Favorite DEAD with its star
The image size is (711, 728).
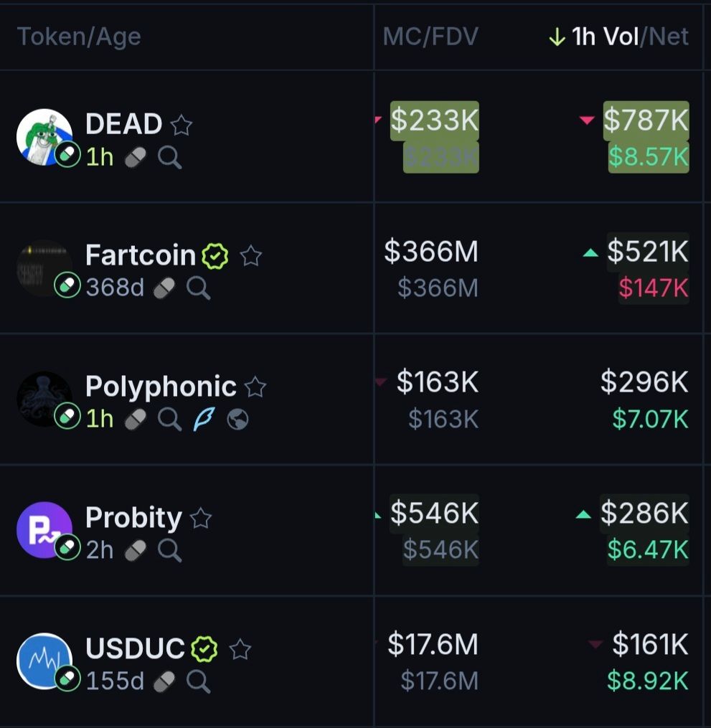[182, 126]
